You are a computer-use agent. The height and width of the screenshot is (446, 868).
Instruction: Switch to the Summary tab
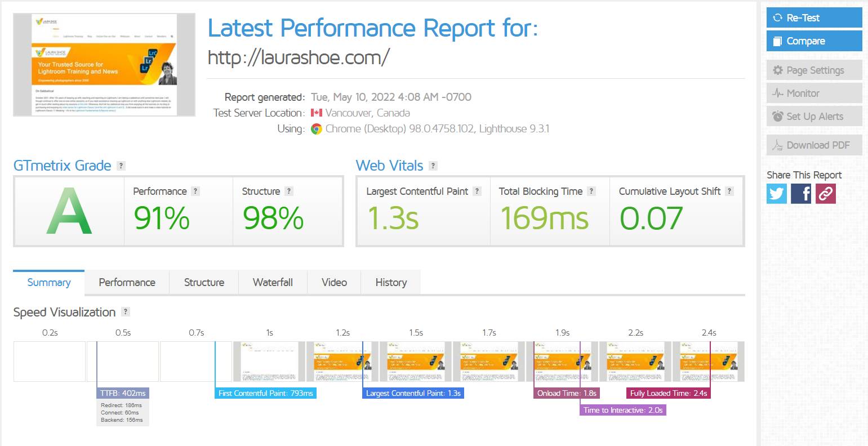pyautogui.click(x=49, y=282)
